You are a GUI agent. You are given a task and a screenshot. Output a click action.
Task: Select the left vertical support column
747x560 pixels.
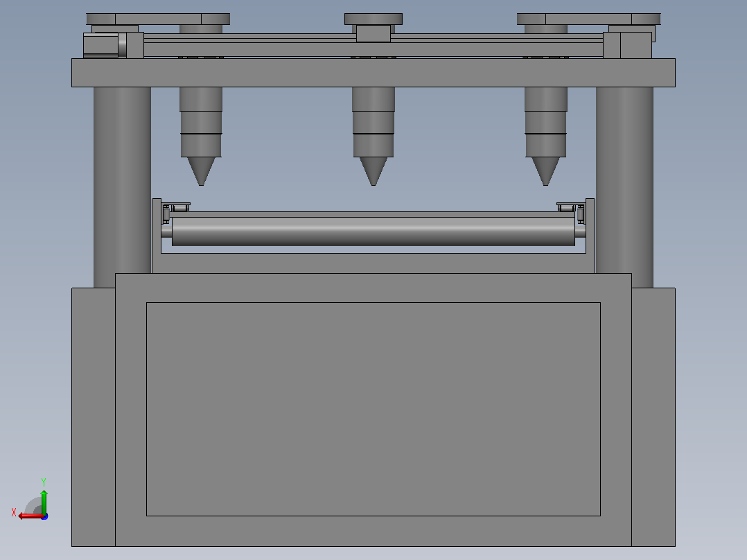[122, 187]
